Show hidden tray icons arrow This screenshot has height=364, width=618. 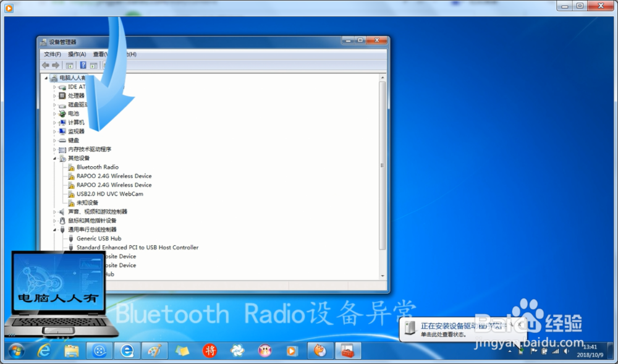(510, 351)
